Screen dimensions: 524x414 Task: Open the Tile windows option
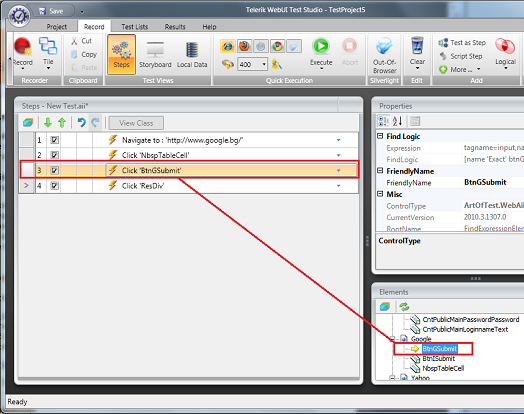[48, 52]
